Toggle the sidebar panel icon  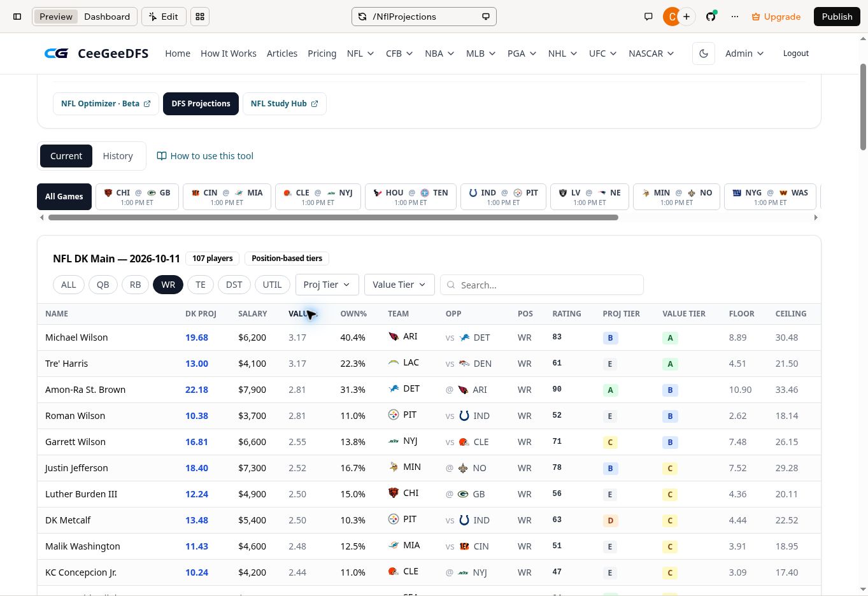(17, 17)
